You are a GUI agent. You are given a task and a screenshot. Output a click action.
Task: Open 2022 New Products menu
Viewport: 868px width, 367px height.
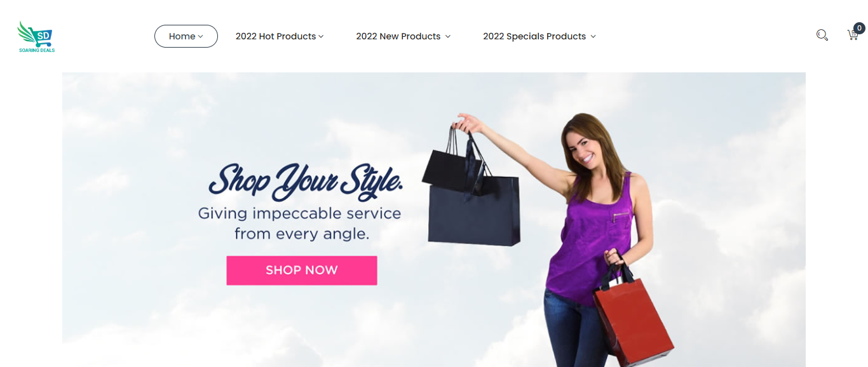pos(403,36)
